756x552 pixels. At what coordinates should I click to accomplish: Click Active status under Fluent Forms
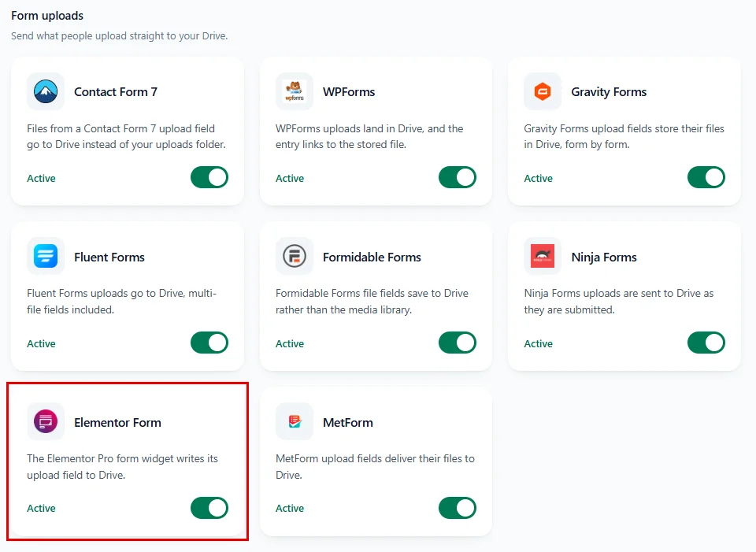pos(41,344)
